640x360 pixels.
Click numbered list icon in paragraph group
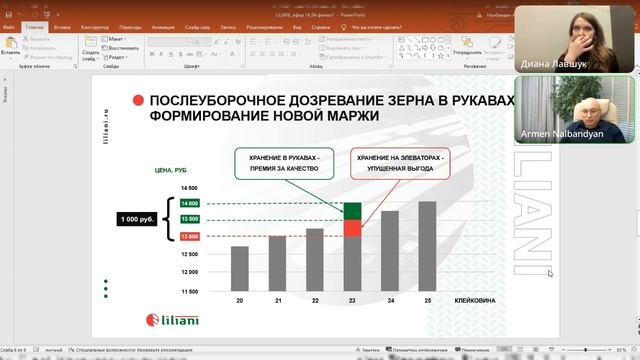click(x=269, y=42)
